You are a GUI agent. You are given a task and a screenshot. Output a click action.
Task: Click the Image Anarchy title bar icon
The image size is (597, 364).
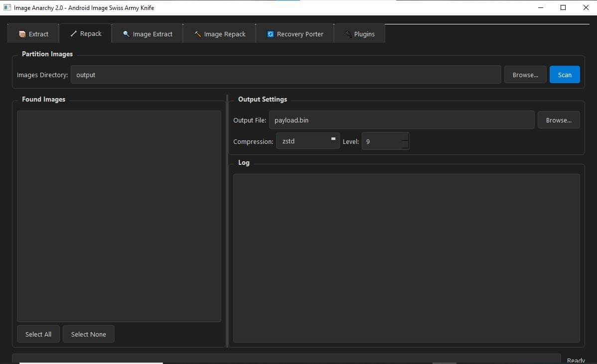[x=7, y=7]
